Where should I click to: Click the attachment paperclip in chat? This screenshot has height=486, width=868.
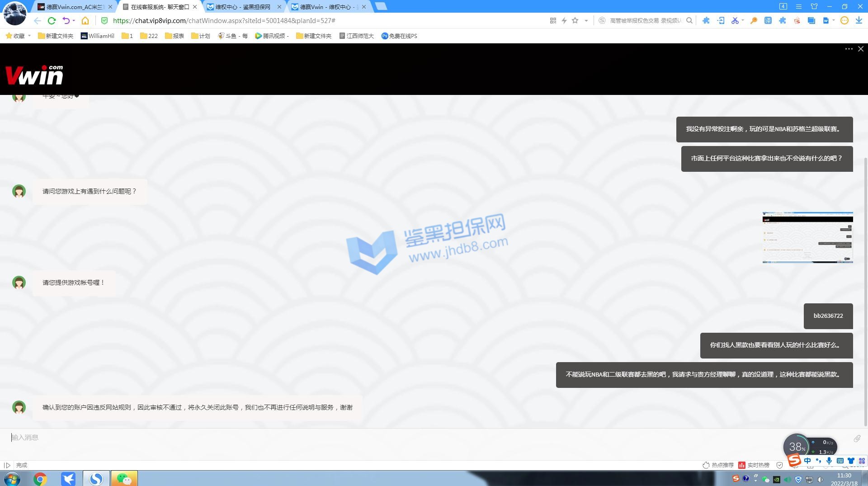(857, 438)
